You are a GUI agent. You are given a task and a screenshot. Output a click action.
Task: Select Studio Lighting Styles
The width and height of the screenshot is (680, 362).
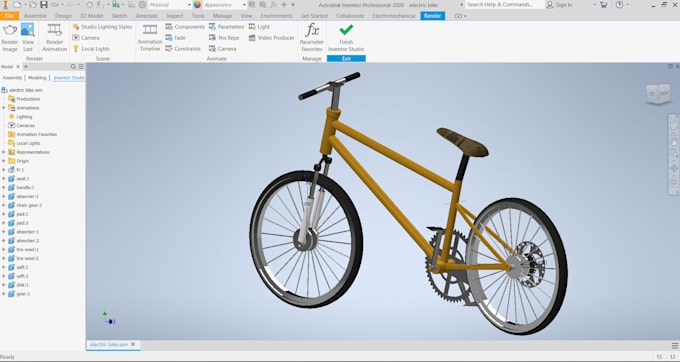[102, 27]
